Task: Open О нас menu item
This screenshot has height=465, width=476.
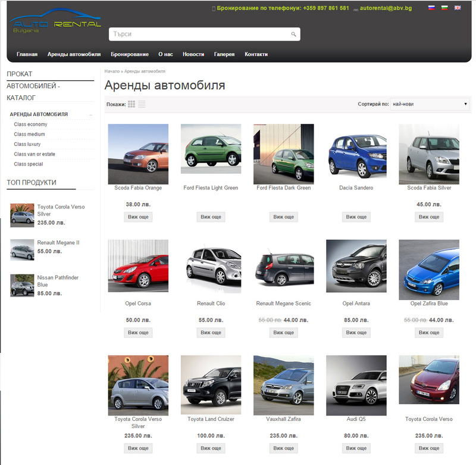Action: pos(165,54)
